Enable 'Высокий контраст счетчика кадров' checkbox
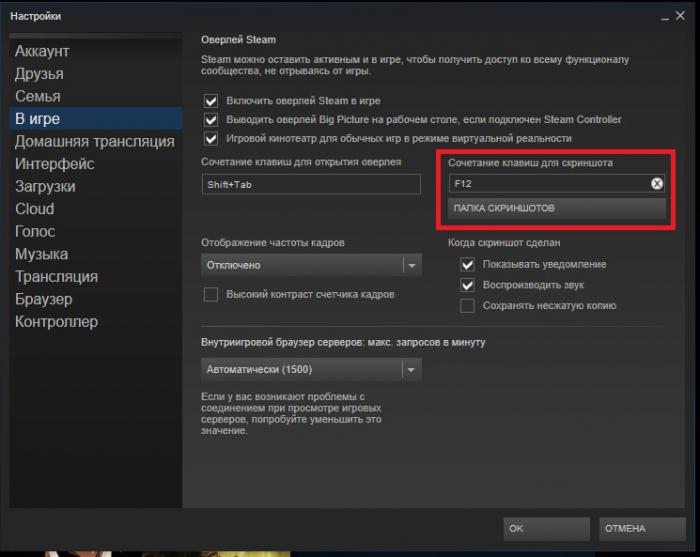700x557 pixels. 211,295
